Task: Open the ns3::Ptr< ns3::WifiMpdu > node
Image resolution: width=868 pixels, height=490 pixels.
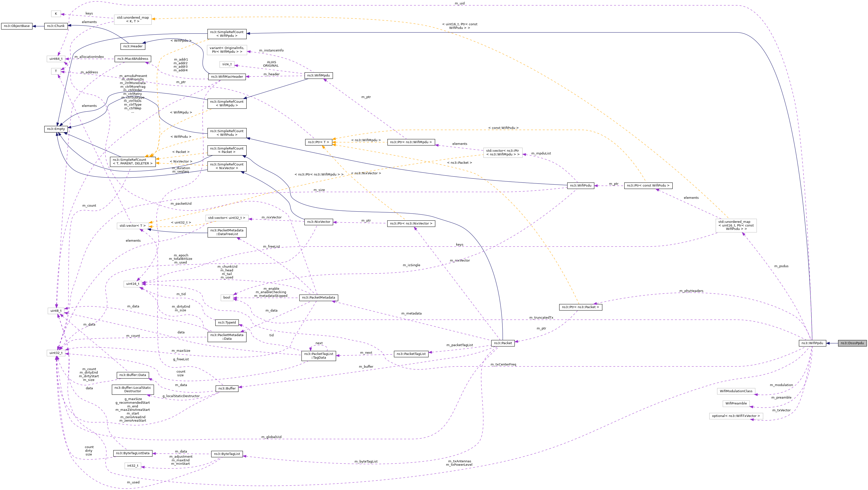Action: tap(411, 142)
